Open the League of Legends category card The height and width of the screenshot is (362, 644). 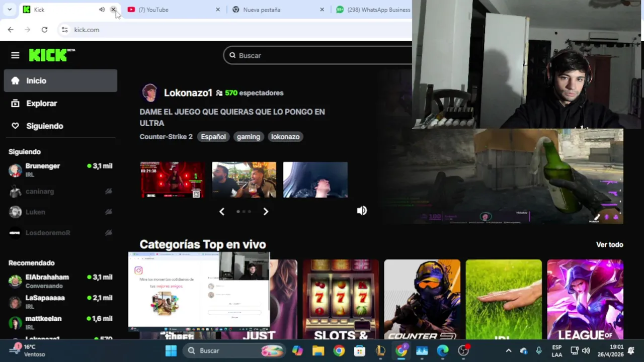click(x=585, y=300)
